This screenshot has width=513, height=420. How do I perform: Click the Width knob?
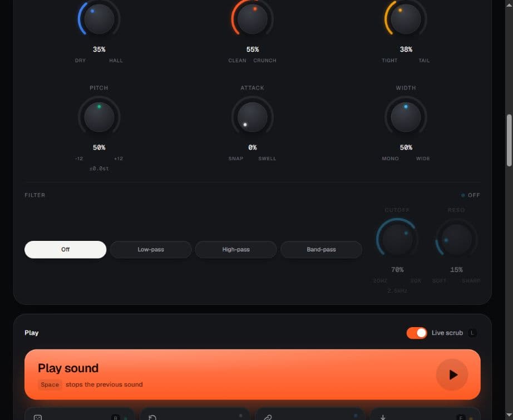pyautogui.click(x=406, y=117)
